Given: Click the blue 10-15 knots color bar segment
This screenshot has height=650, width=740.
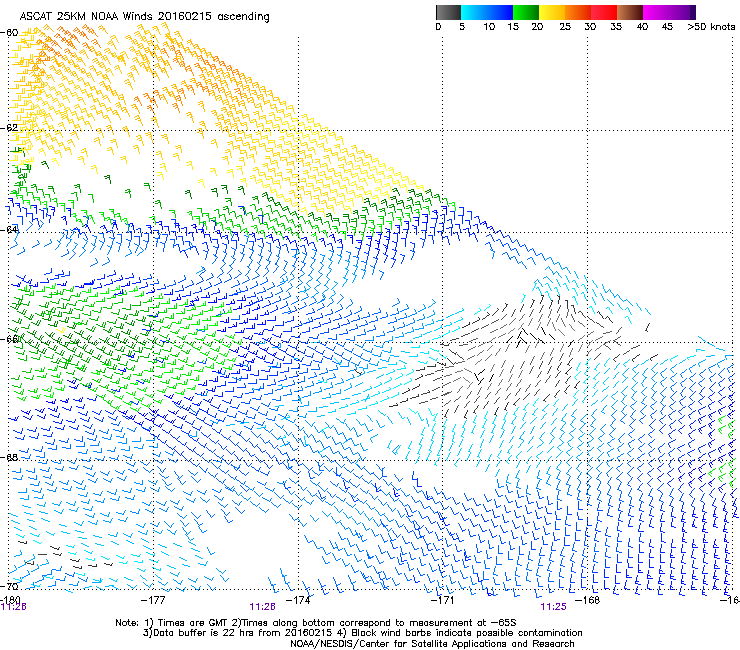Looking at the screenshot, I should pos(500,12).
